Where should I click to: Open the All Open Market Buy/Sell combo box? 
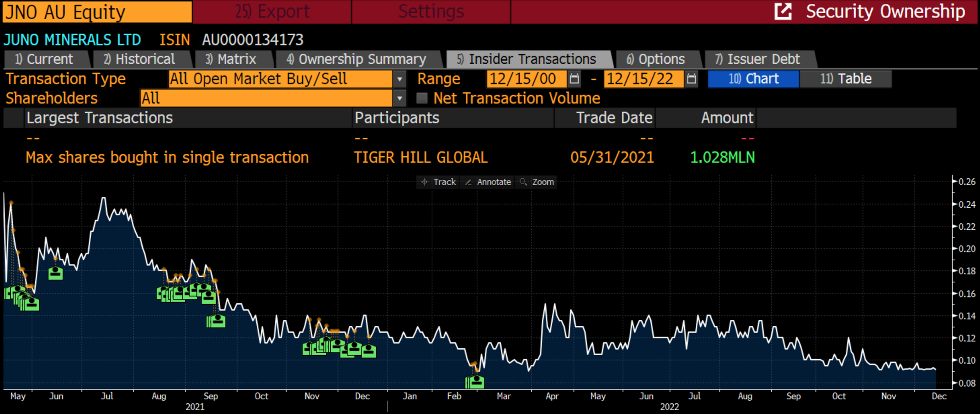[x=279, y=79]
